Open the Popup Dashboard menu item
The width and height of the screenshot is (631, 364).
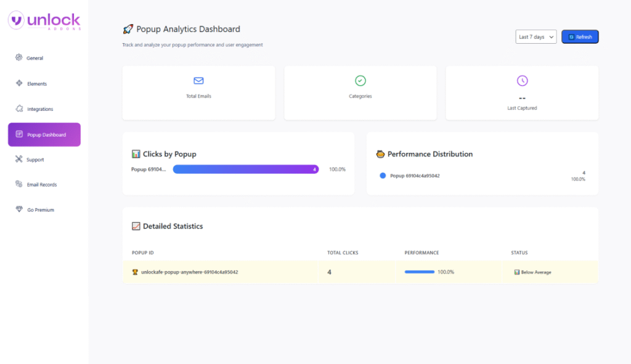click(x=44, y=134)
